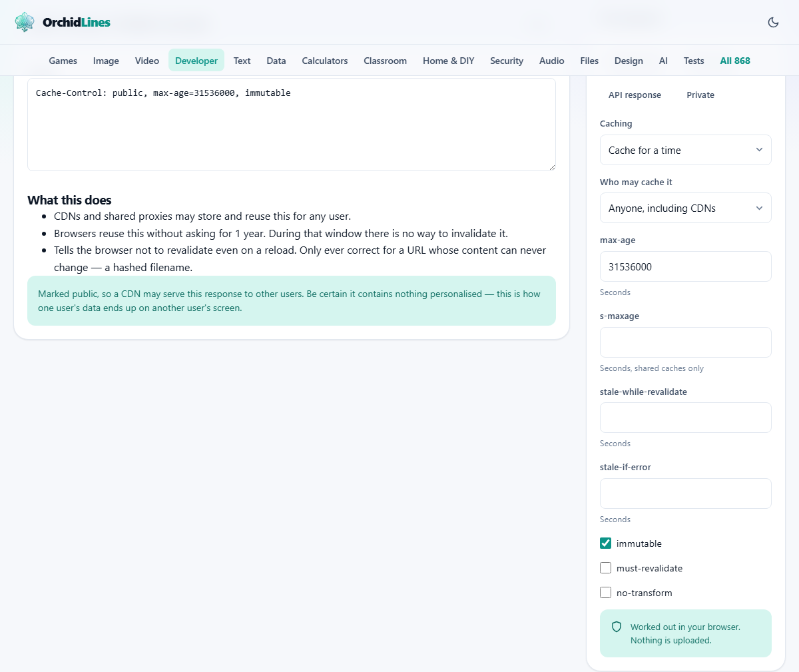The width and height of the screenshot is (799, 672).
Task: Uncheck the immutable checkbox
Action: point(605,543)
